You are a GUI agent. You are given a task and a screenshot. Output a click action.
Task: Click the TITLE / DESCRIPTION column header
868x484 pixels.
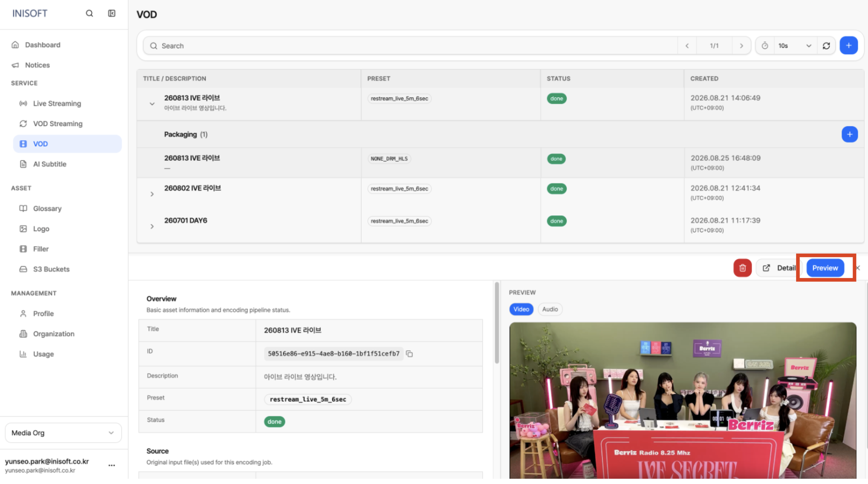pos(175,79)
